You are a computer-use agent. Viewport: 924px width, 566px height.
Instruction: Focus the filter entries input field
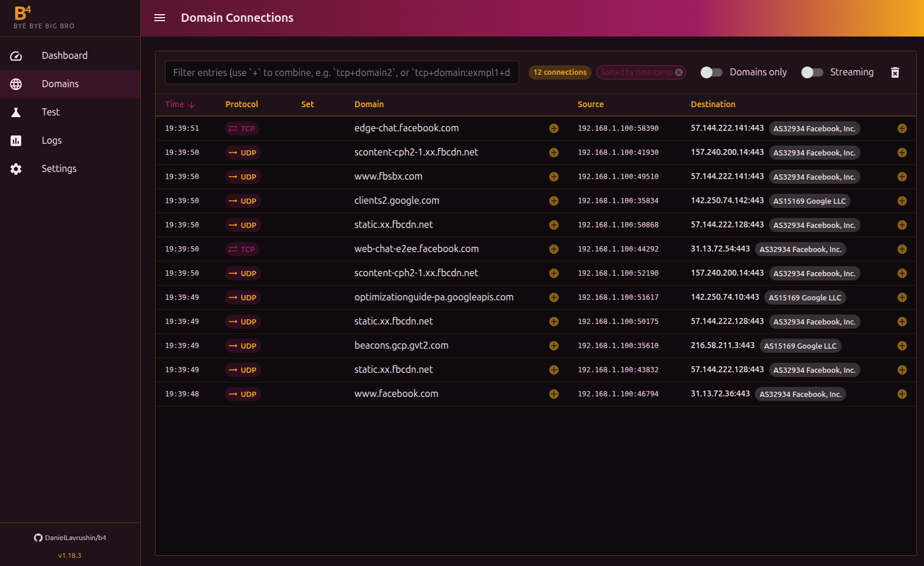pos(342,72)
